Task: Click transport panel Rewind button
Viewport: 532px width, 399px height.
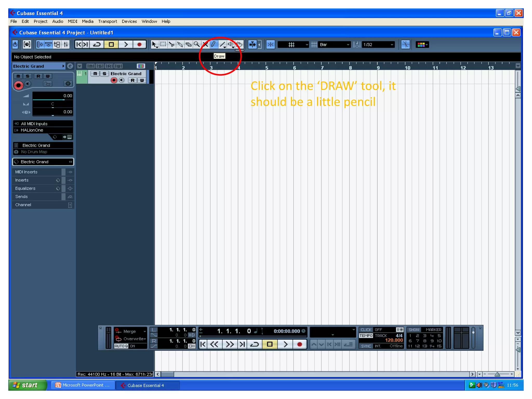Action: click(214, 344)
